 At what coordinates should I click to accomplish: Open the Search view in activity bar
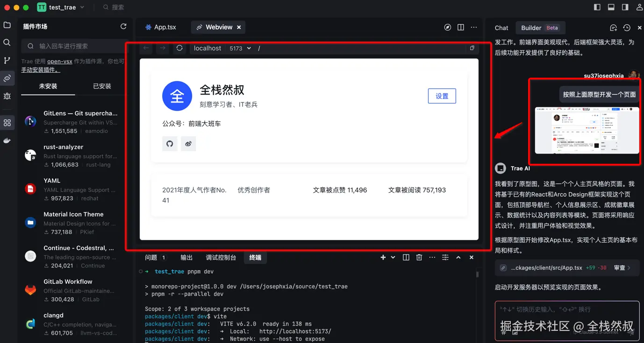click(x=7, y=43)
